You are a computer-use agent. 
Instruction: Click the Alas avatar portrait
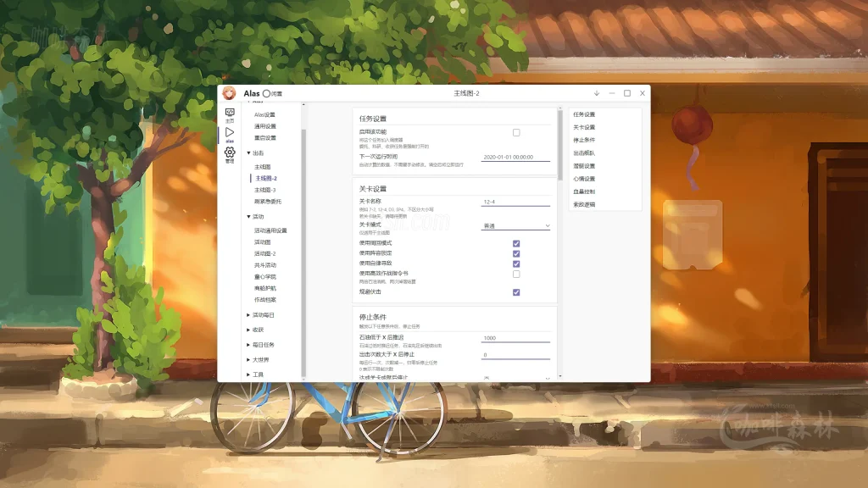pos(228,94)
